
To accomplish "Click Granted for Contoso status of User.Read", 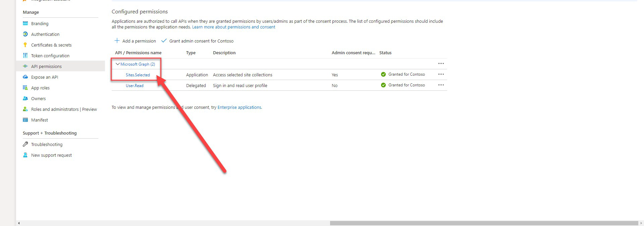I will tap(407, 85).
